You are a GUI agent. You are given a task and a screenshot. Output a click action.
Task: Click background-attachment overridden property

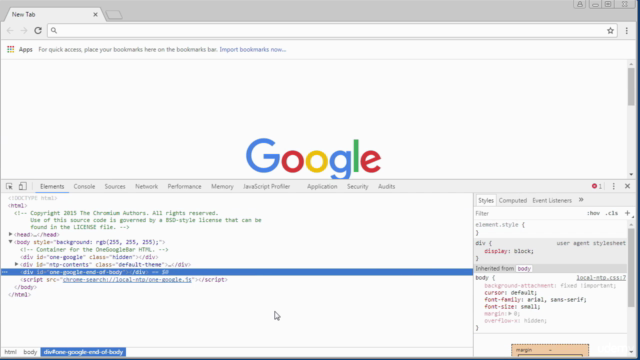[x=550, y=286]
